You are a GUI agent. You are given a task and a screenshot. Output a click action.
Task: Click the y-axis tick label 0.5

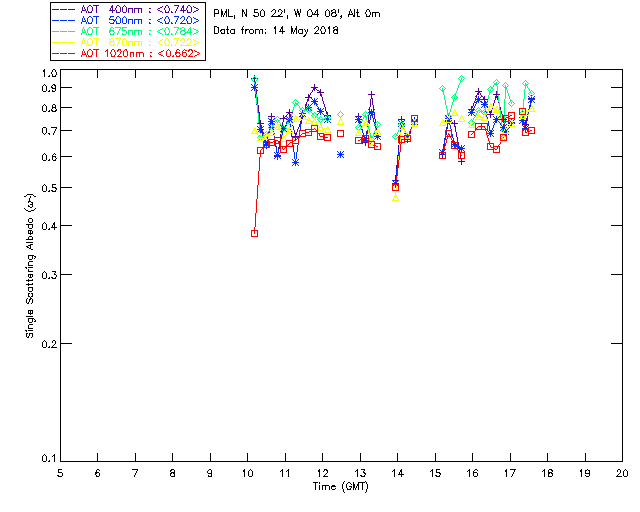pos(47,188)
